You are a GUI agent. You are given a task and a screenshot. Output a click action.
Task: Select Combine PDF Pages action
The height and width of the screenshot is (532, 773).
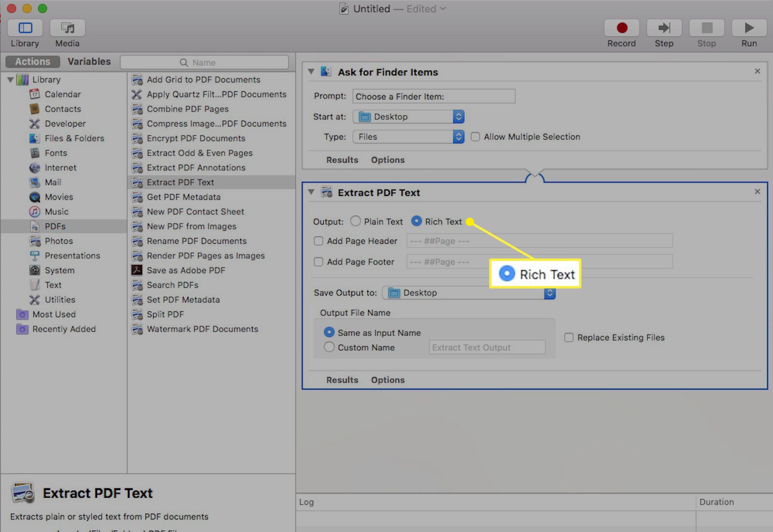coord(212,109)
